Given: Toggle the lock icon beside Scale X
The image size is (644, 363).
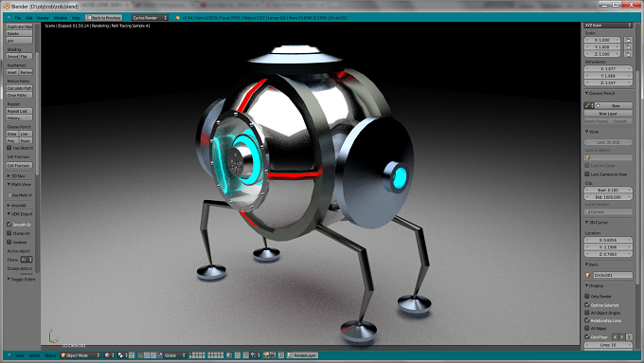Looking at the screenshot, I should tap(628, 40).
